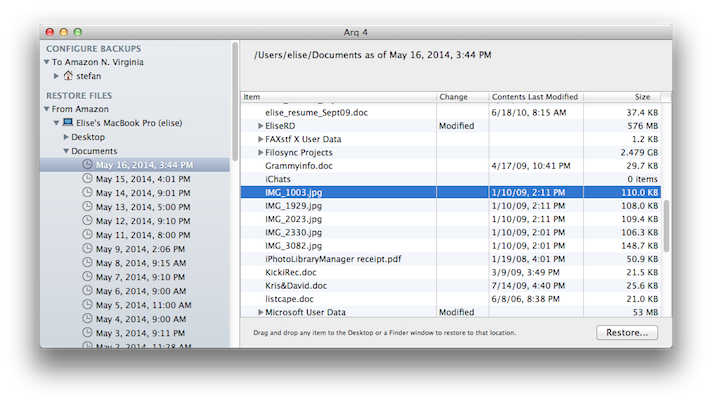Screen dimensions: 712x403
Task: Select the KickiRec.doc file
Action: tap(450, 272)
